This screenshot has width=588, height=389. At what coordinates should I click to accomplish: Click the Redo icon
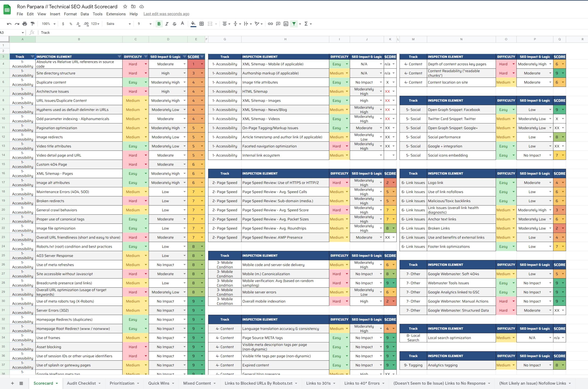point(17,24)
